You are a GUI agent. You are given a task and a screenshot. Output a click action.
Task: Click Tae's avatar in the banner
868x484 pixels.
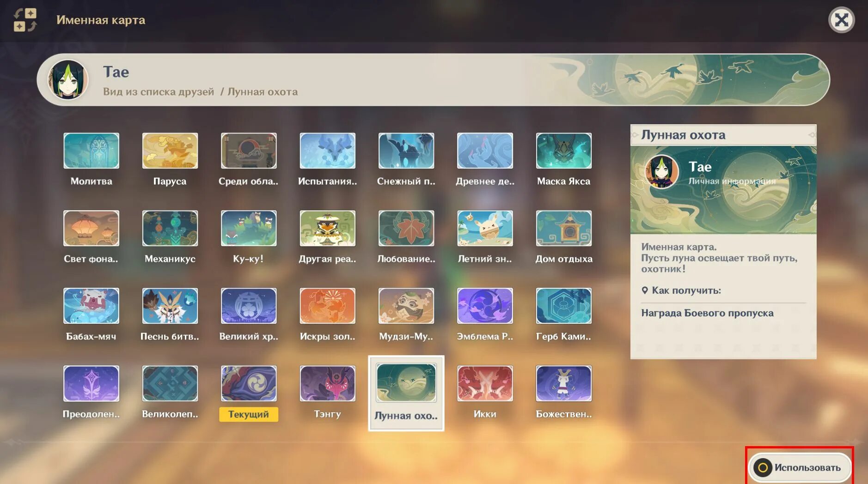68,79
